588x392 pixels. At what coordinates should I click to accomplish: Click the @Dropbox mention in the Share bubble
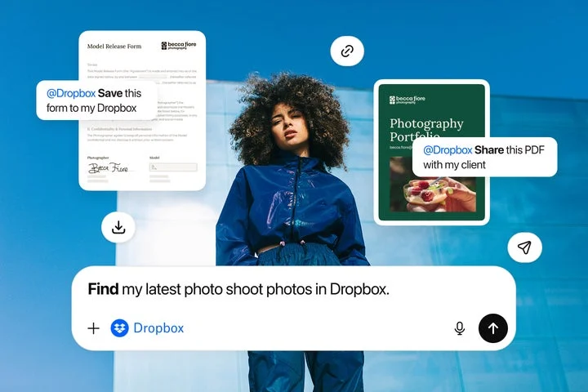tap(448, 149)
